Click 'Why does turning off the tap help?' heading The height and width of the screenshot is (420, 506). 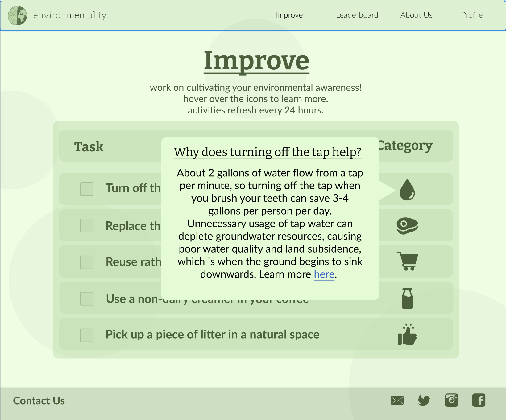point(268,152)
